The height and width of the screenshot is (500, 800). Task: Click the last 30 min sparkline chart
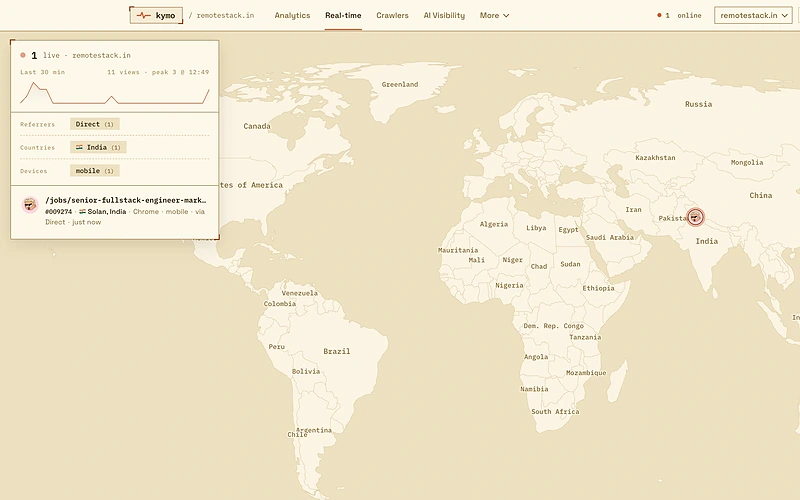(115, 93)
